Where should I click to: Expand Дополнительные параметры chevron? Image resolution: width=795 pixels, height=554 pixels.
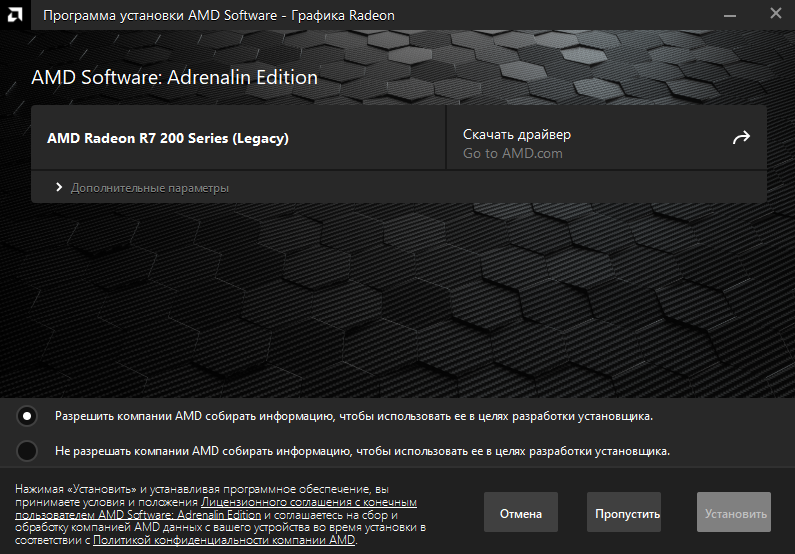pos(59,187)
